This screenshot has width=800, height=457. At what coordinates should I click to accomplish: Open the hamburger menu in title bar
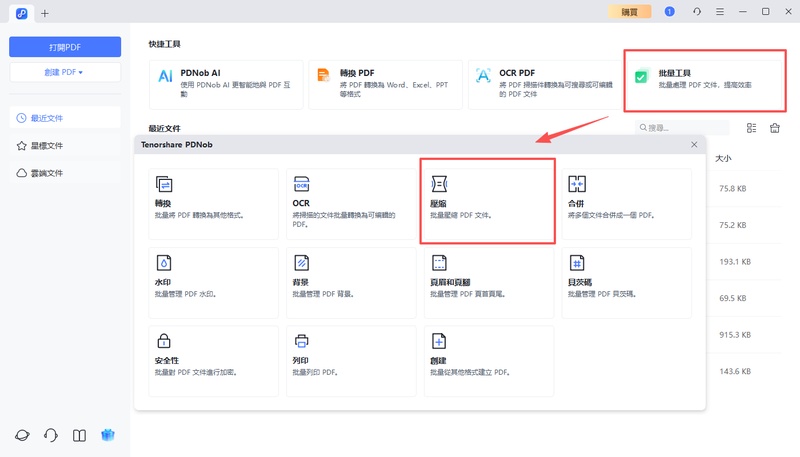coord(719,11)
